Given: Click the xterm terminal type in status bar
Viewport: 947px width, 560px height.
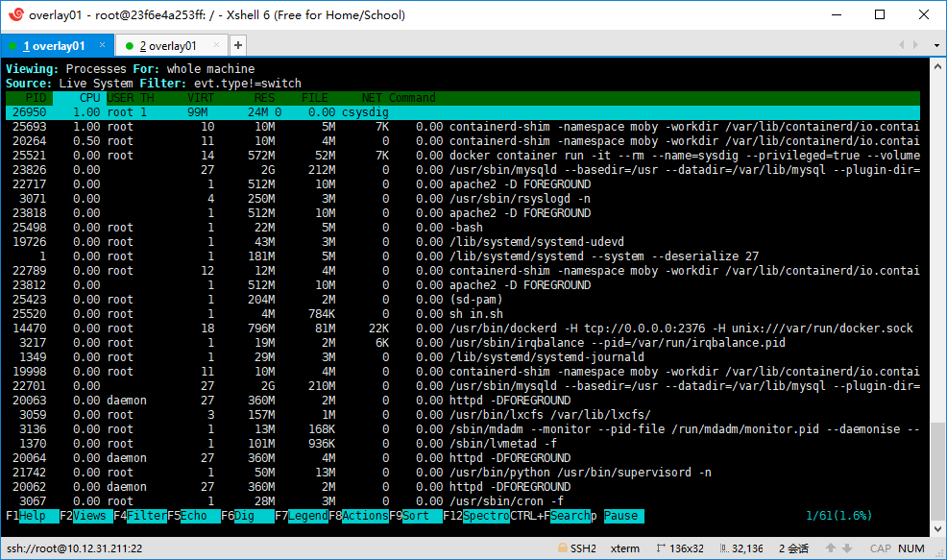Looking at the screenshot, I should click(x=624, y=548).
